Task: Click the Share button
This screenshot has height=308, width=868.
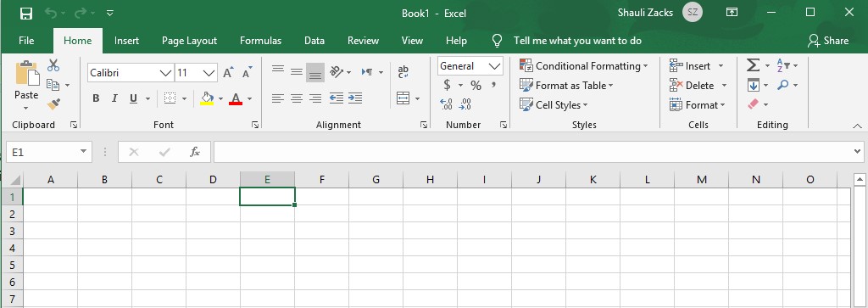Action: pyautogui.click(x=828, y=41)
